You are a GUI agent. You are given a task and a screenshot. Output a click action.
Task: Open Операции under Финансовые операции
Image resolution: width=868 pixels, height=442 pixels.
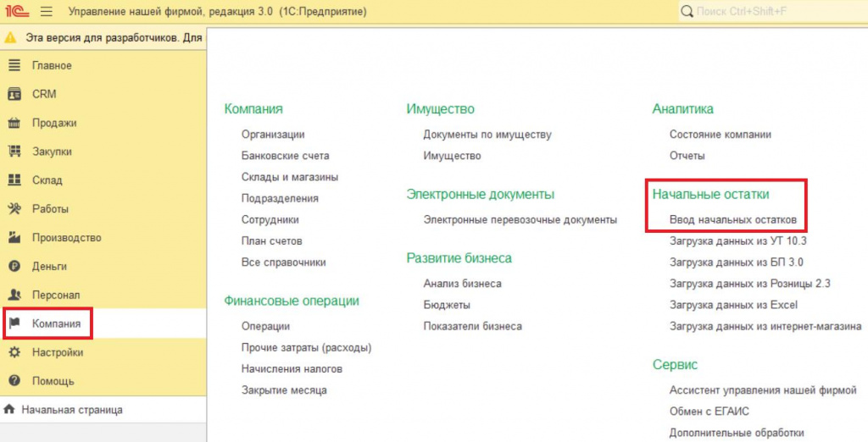(x=265, y=326)
